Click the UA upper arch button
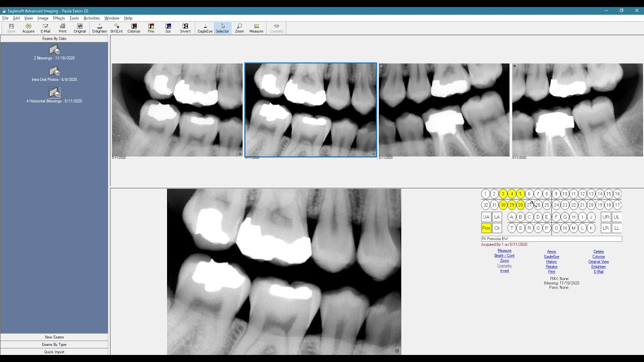This screenshot has width=644, height=362. coord(486,217)
